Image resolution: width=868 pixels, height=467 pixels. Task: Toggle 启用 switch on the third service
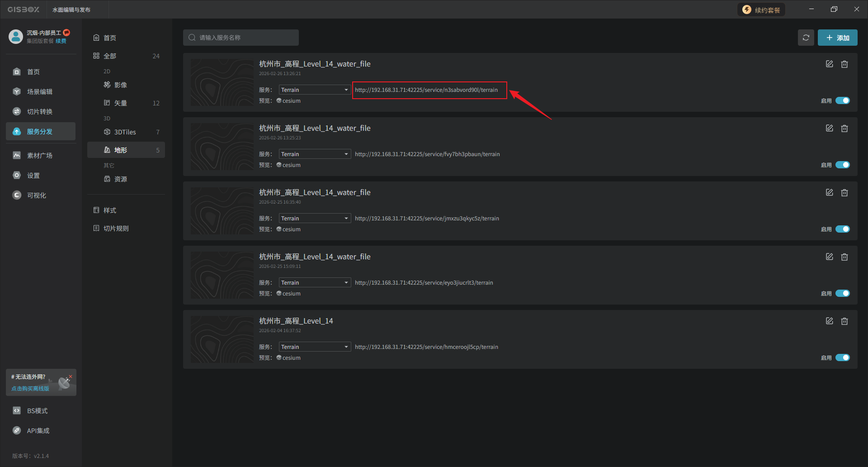(x=842, y=229)
